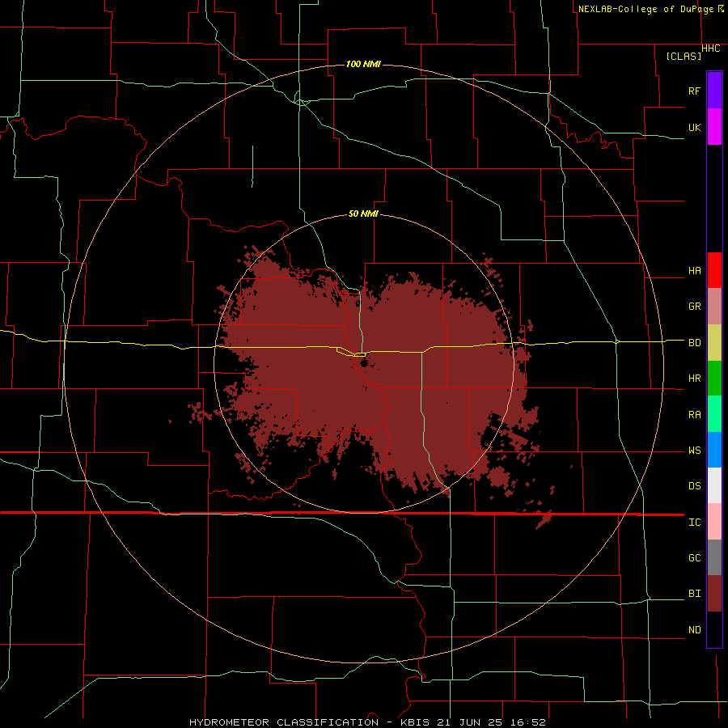Click the 'RA' legend label

coord(694,415)
